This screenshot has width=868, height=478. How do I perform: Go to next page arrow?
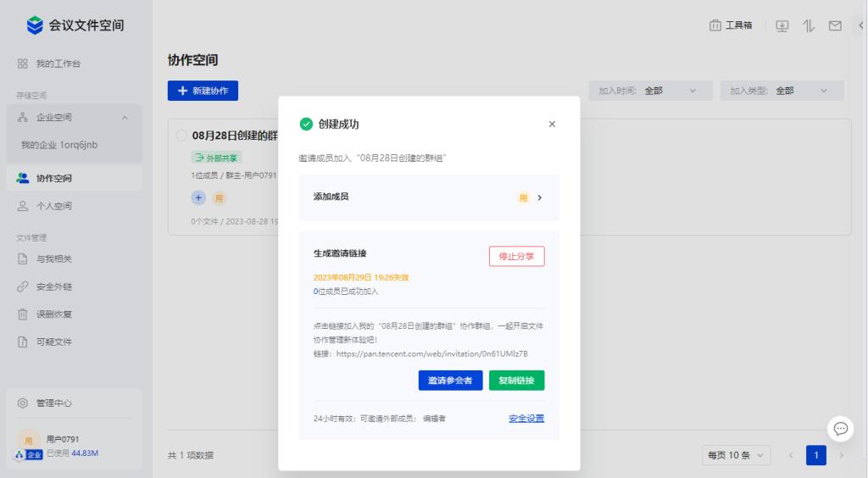click(x=842, y=455)
